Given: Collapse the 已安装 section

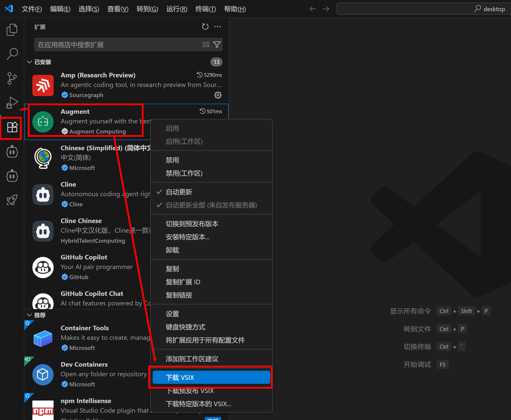Looking at the screenshot, I should point(29,62).
